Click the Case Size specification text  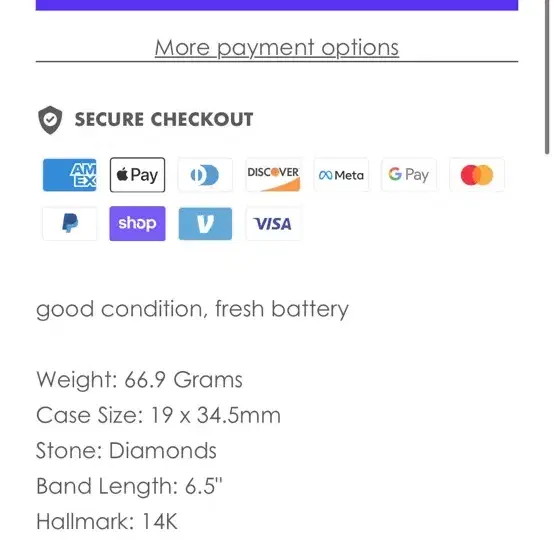click(x=159, y=415)
